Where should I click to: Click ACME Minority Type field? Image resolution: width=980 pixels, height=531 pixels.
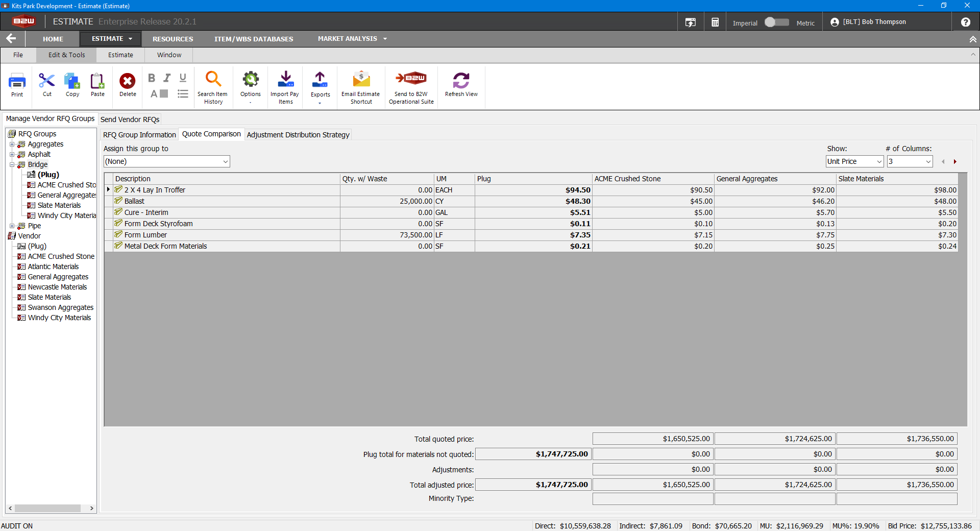coord(653,499)
